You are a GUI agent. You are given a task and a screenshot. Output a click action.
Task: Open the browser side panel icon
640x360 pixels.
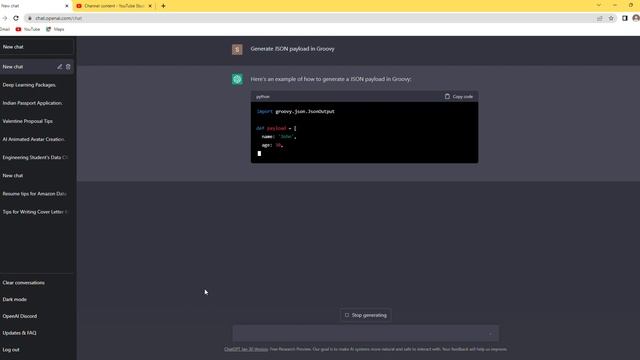click(x=624, y=18)
